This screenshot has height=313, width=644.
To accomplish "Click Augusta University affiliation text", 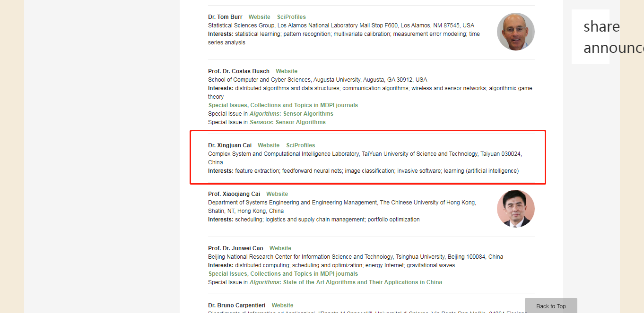I will (317, 80).
